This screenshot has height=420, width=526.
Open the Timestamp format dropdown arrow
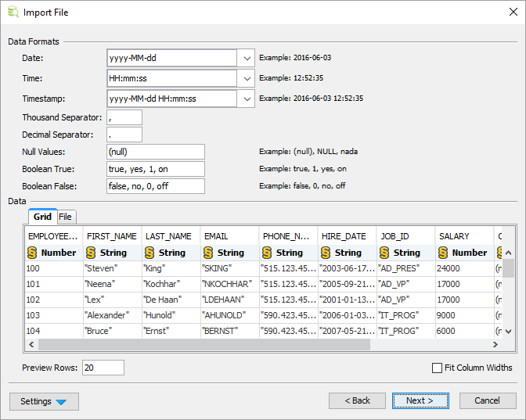pyautogui.click(x=247, y=99)
